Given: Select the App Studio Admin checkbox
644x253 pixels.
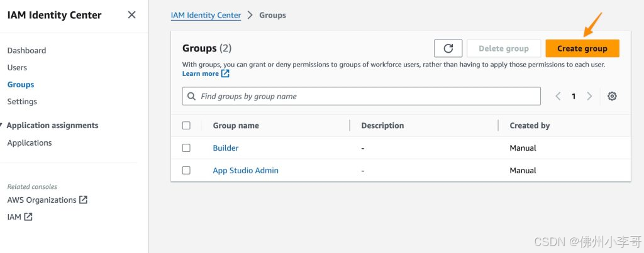Looking at the screenshot, I should (x=186, y=170).
